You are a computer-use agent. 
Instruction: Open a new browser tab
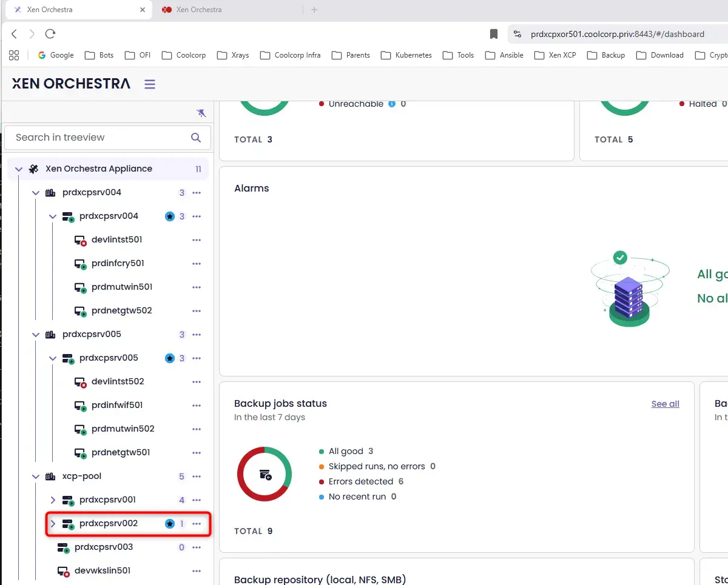click(314, 10)
